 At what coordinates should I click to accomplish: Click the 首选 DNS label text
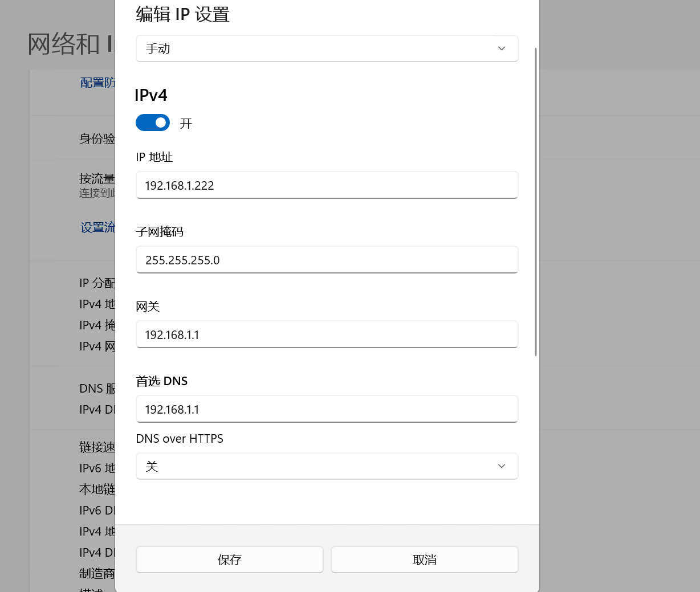pos(161,381)
